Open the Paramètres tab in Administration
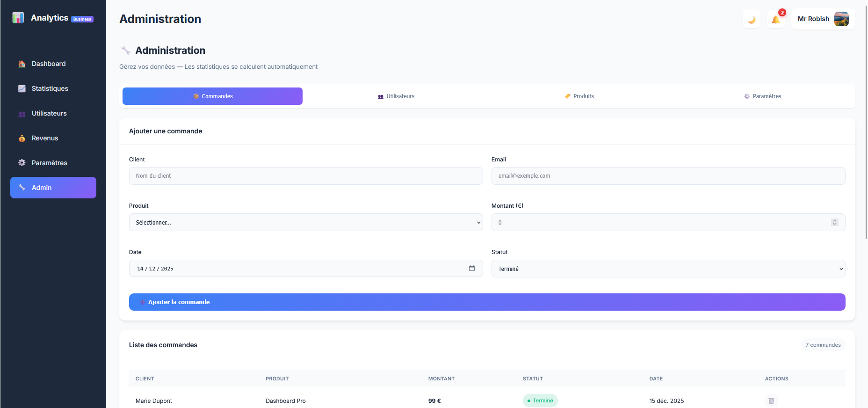 coord(762,96)
